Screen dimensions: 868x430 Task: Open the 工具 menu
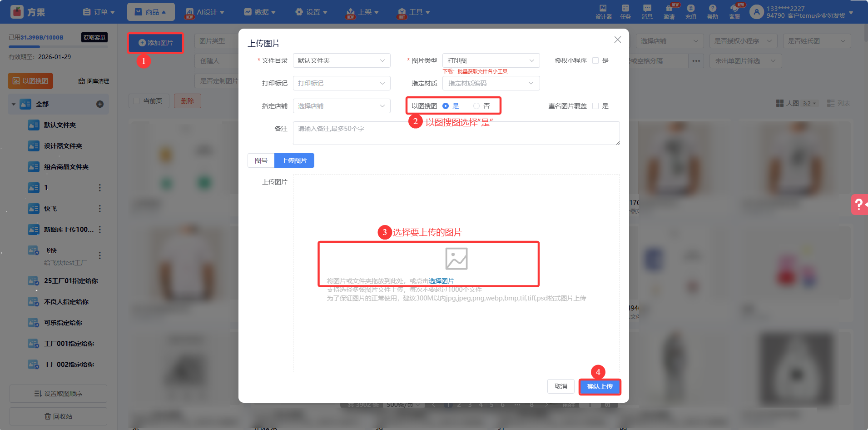414,12
